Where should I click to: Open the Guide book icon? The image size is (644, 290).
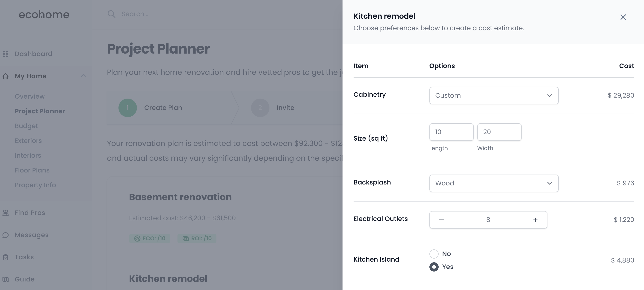tap(6, 279)
